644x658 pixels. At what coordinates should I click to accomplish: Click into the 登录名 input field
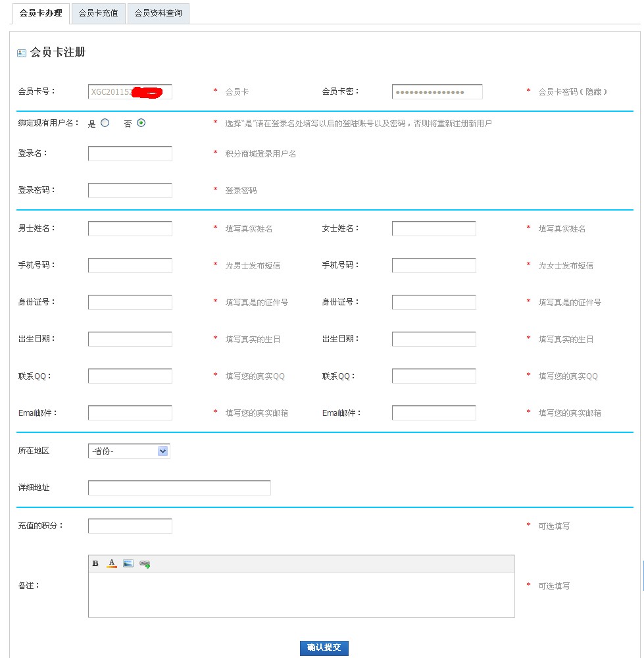129,153
